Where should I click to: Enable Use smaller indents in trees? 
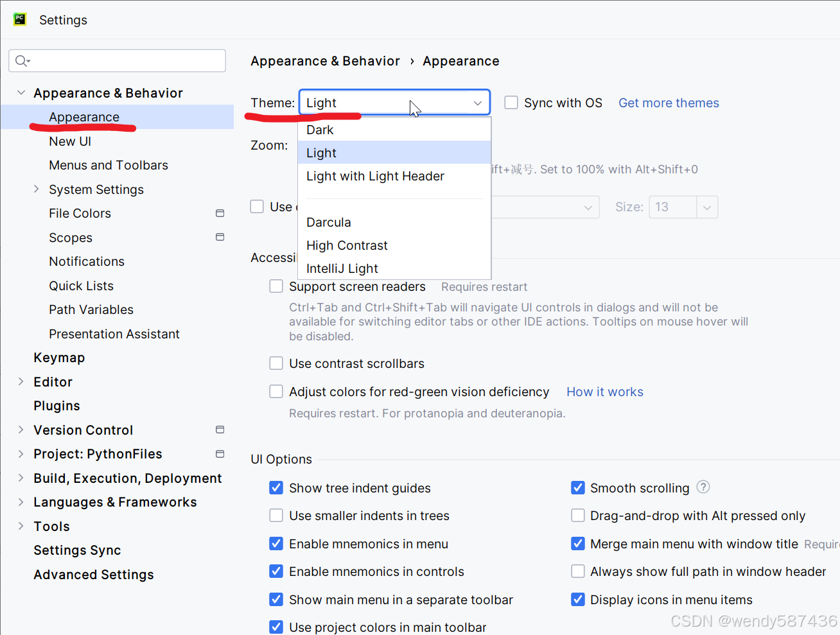[276, 516]
